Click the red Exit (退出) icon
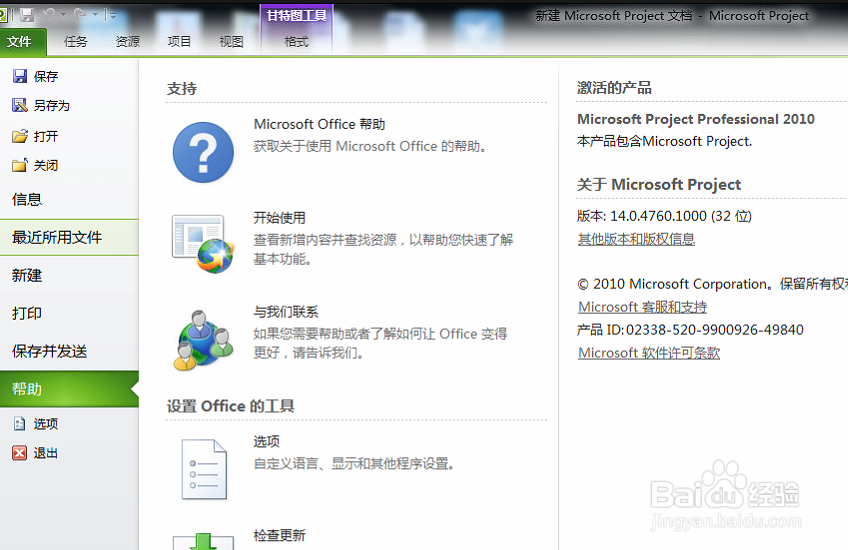The height and width of the screenshot is (550, 848). 20,453
